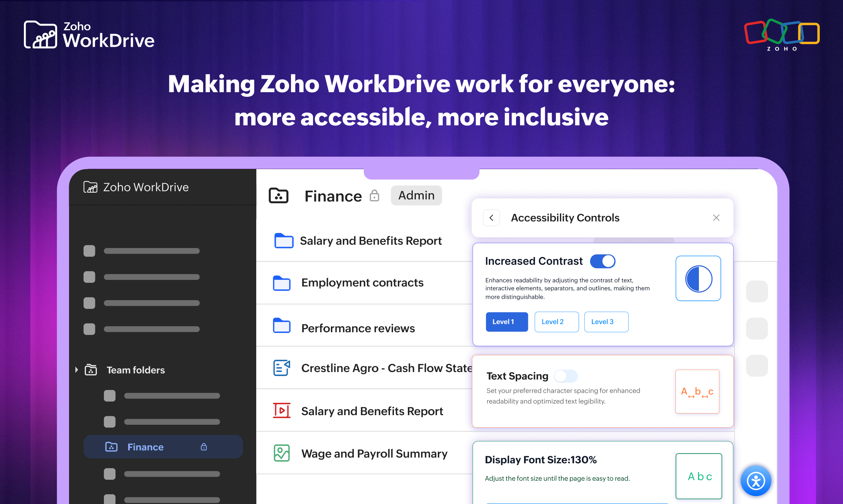Click the text spacing Abc preview icon
The image size is (843, 504).
[697, 391]
